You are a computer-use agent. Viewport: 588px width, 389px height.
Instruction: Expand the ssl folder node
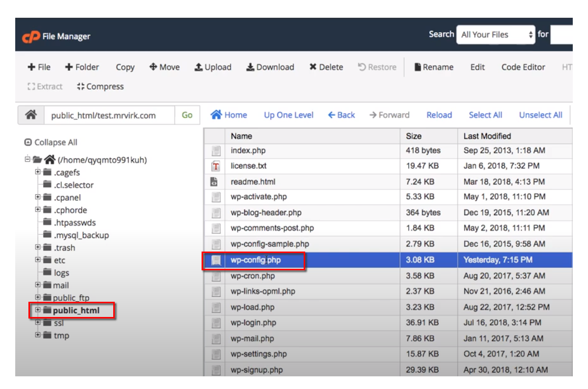(x=38, y=323)
